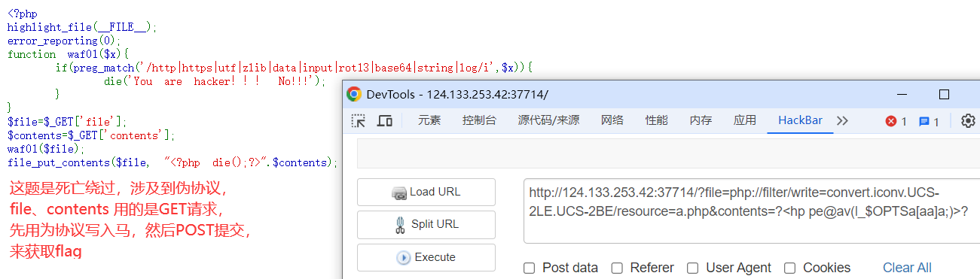980x279 pixels.
Task: Click the DevTools window title text
Action: (457, 94)
